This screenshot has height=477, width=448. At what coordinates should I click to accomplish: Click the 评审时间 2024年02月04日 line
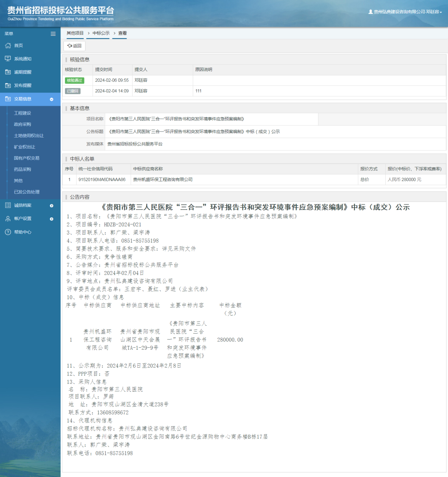coord(105,273)
